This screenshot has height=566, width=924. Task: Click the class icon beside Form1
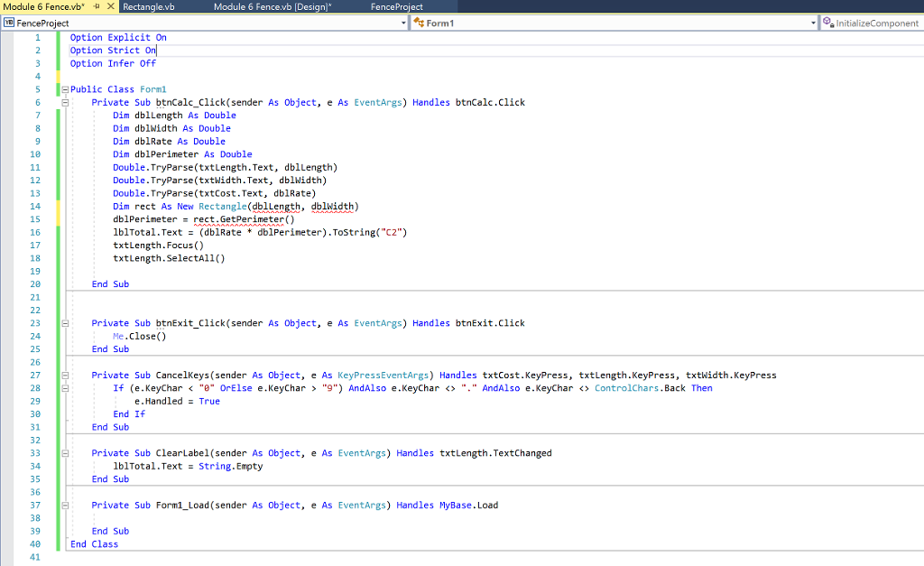click(419, 23)
